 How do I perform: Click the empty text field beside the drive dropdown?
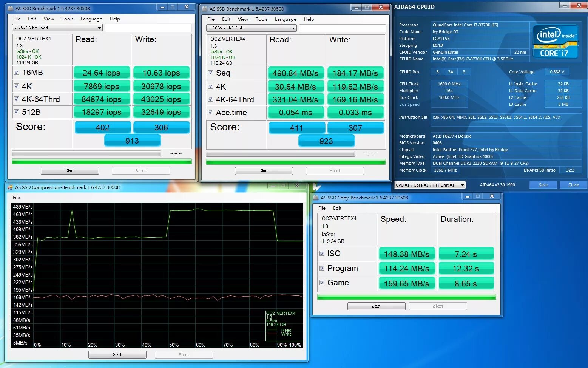(148, 27)
